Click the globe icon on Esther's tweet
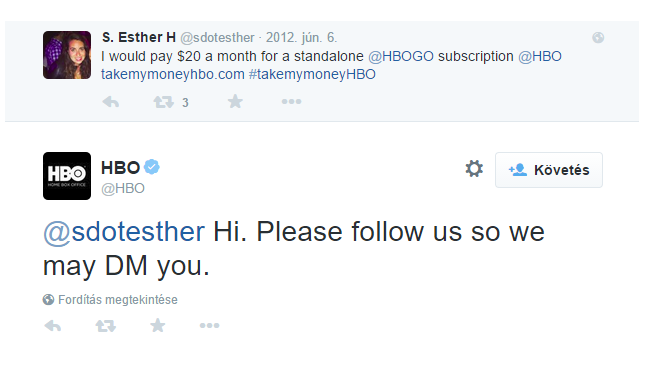 pyautogui.click(x=598, y=38)
